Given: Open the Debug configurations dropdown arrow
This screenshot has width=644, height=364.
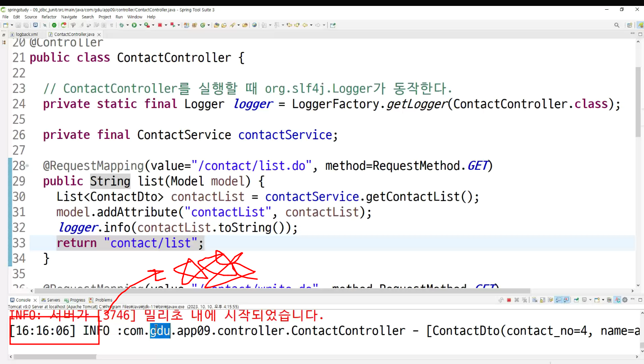Looking at the screenshot, I should pos(127,25).
